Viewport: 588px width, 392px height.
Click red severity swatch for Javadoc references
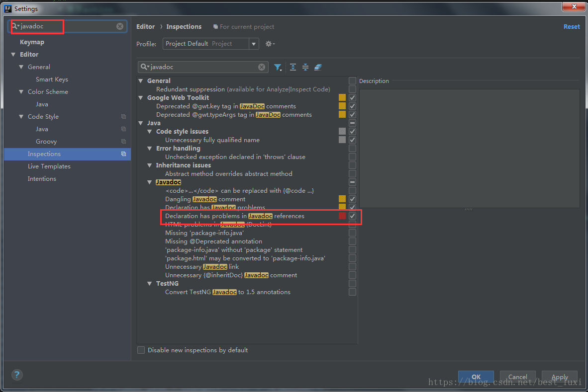pos(342,216)
